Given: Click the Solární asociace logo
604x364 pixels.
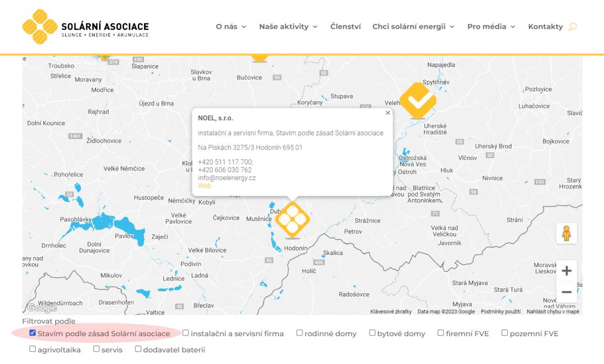Looking at the screenshot, I should [x=86, y=27].
